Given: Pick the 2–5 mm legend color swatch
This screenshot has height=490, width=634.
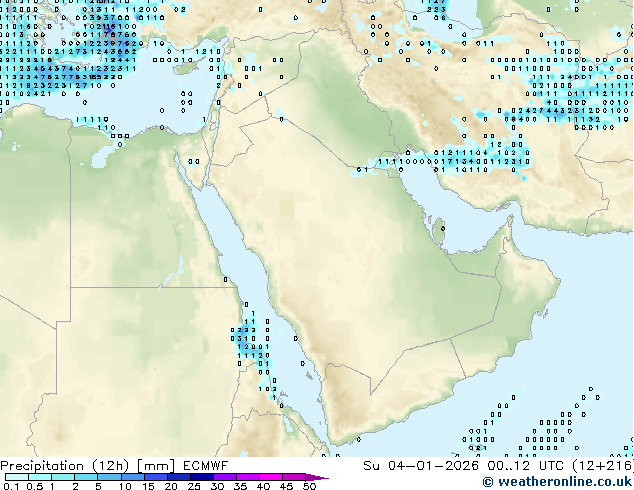Looking at the screenshot, I should [86, 477].
